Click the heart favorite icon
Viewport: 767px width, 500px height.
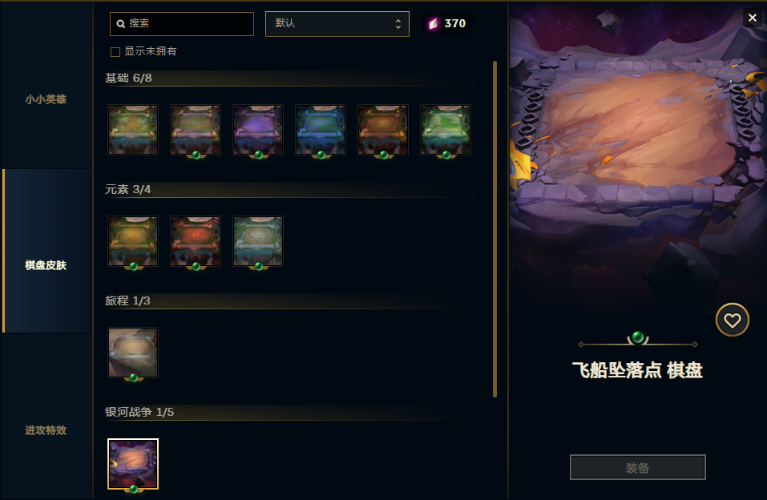click(732, 320)
